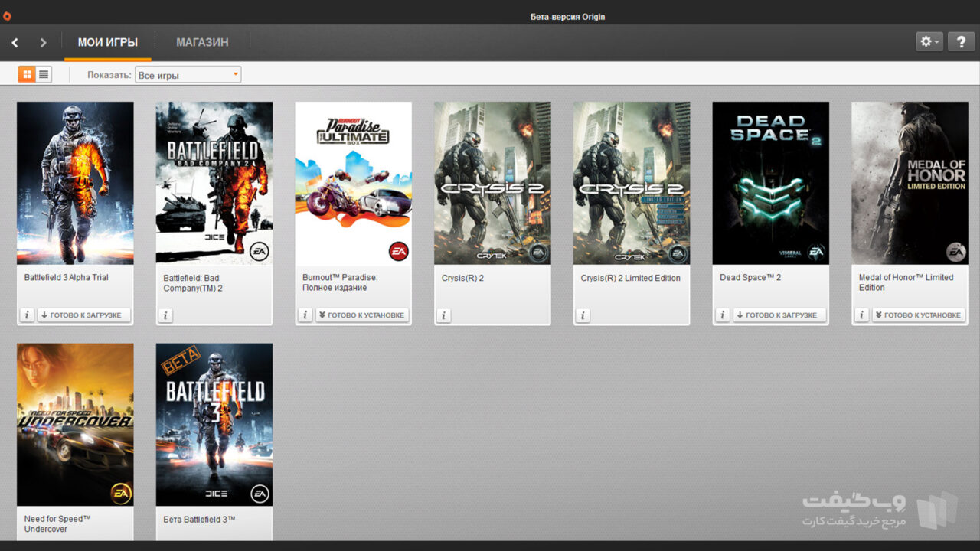The image size is (980, 551).
Task: Go forward with the right arrow
Action: (x=43, y=43)
